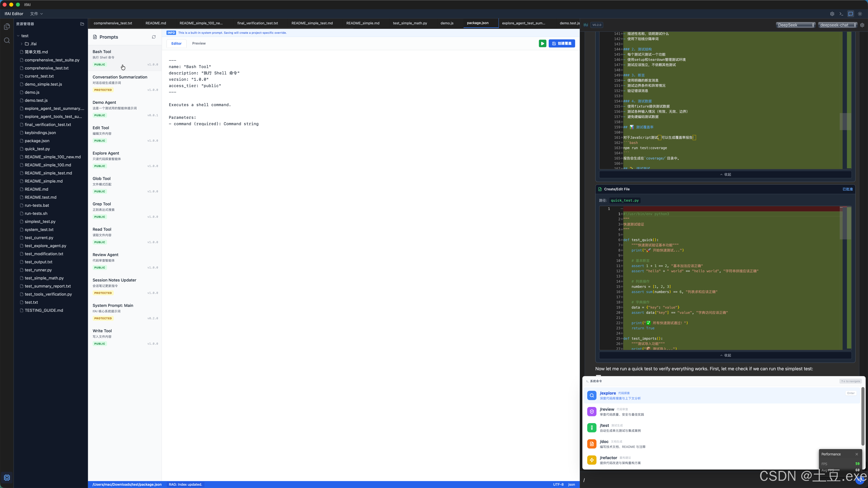The width and height of the screenshot is (868, 488).
Task: Open settings gear in top toolbar
Action: pyautogui.click(x=832, y=14)
